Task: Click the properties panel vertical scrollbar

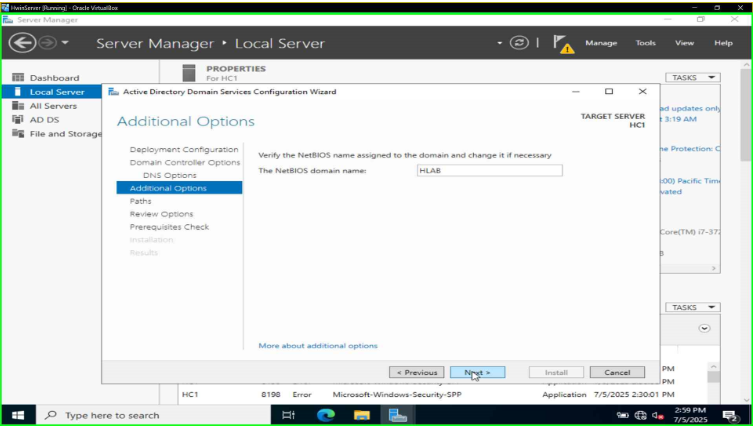Action: [x=745, y=115]
